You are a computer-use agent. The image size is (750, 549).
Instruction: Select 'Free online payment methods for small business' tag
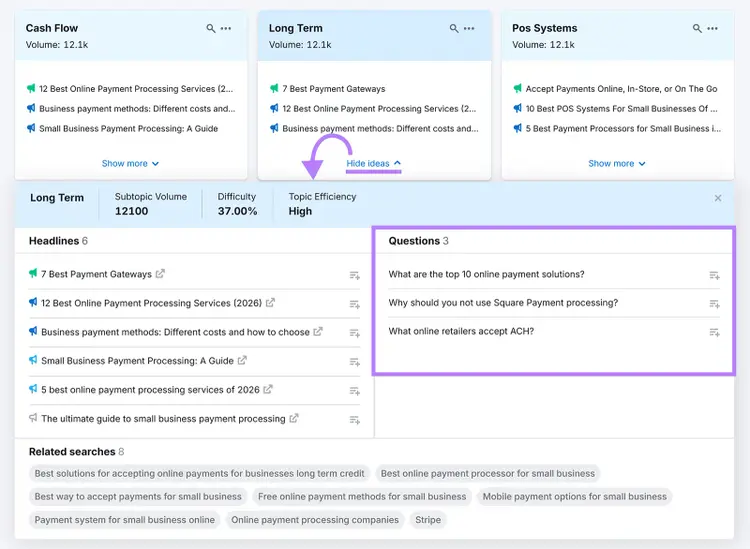tap(362, 496)
